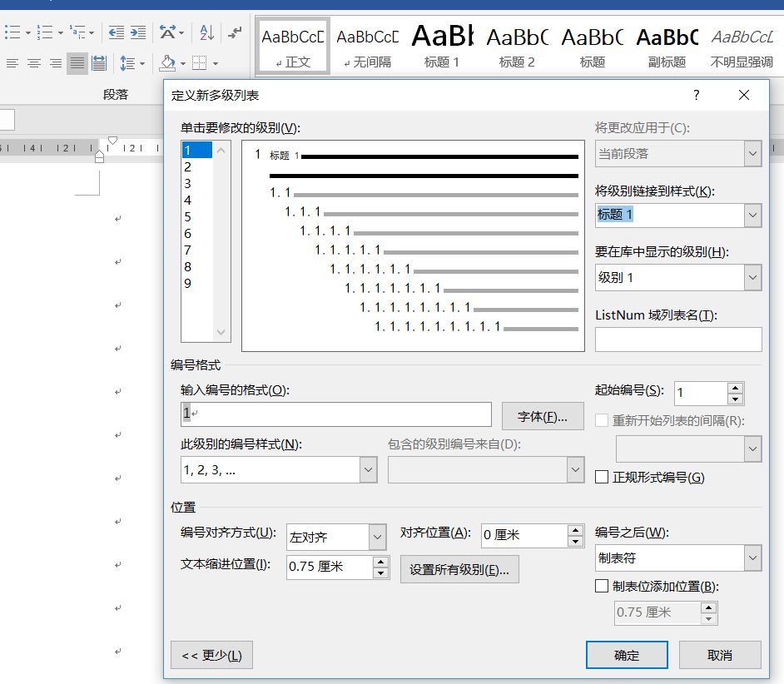Click the multilevel list icon in ribbon
Image resolution: width=784 pixels, height=684 pixels.
tap(77, 32)
